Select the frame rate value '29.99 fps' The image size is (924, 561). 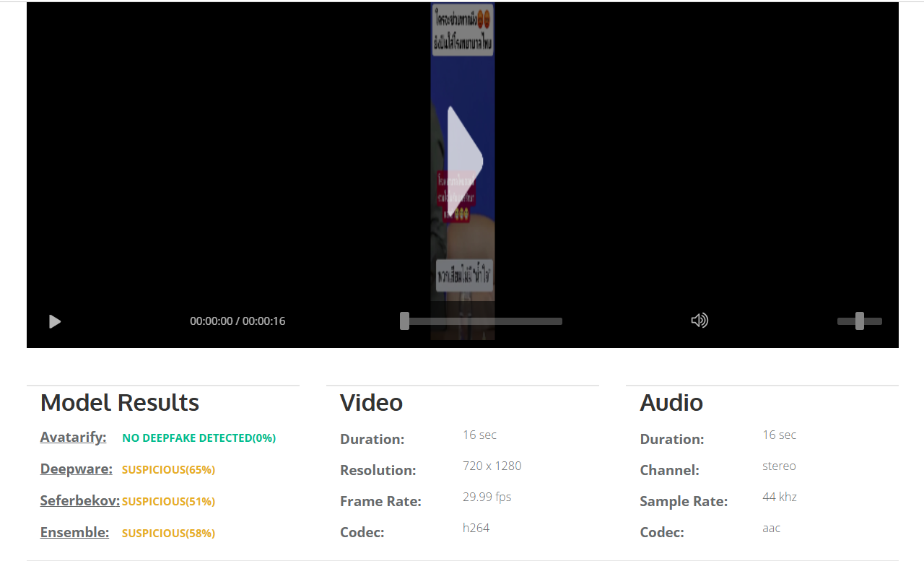coord(487,497)
